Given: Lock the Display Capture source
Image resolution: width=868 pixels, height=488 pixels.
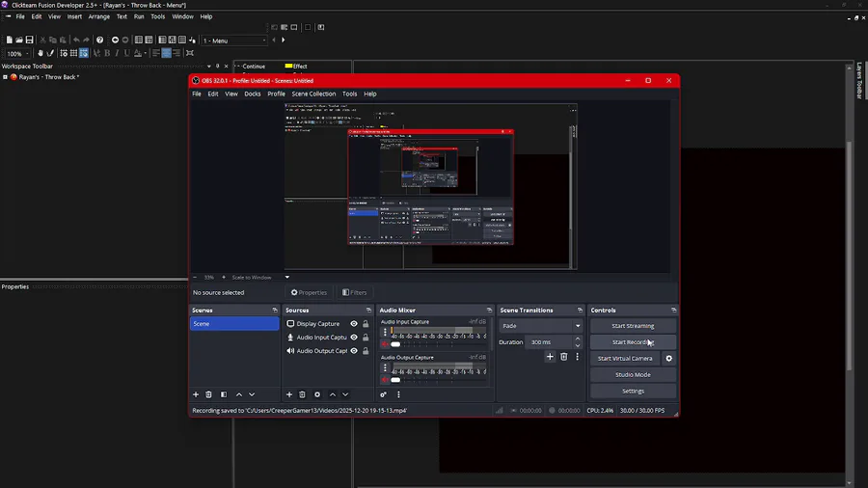Looking at the screenshot, I should (366, 324).
